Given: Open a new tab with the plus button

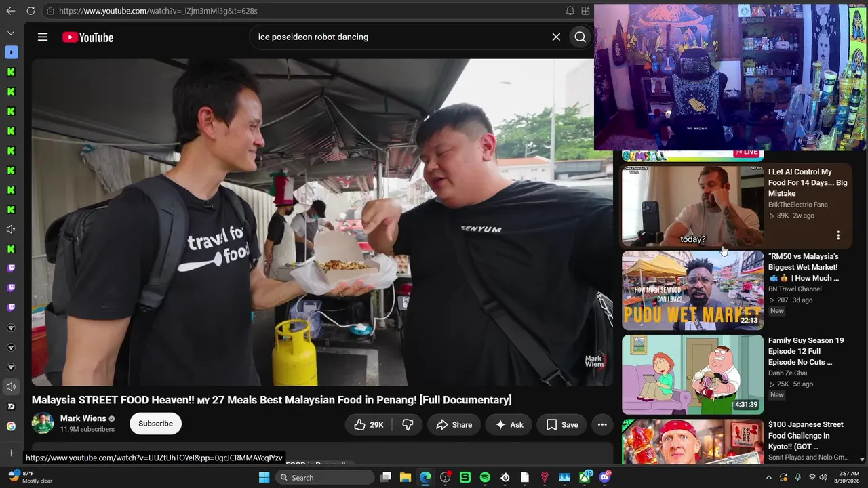Looking at the screenshot, I should point(11,453).
